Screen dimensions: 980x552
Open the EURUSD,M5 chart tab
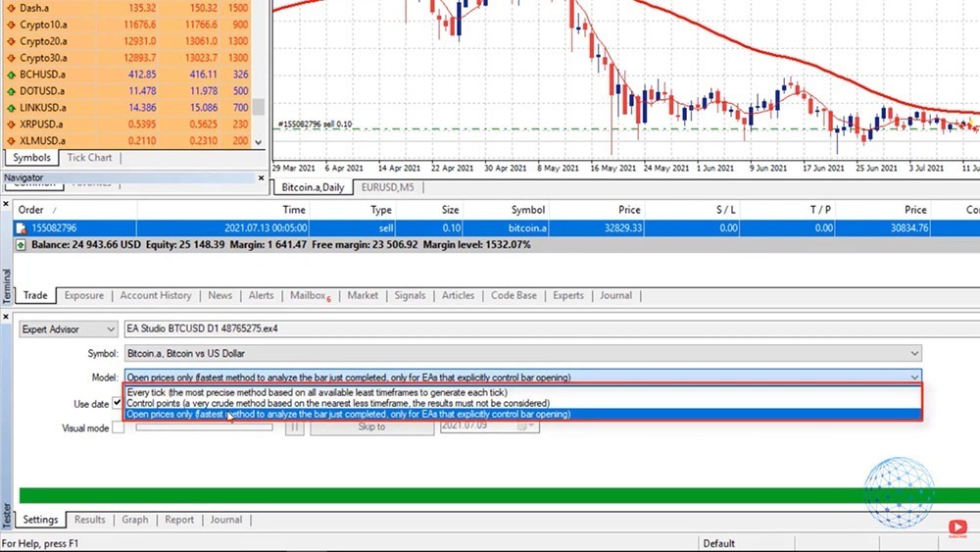point(387,187)
